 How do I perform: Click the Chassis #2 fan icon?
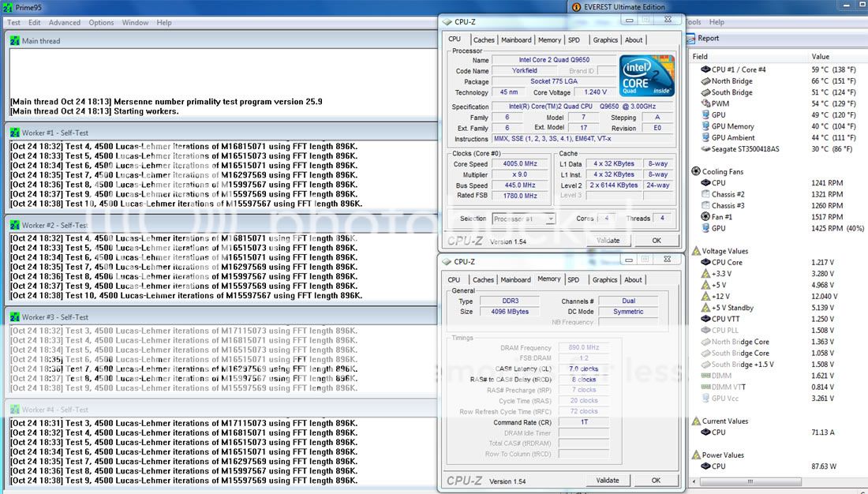705,194
